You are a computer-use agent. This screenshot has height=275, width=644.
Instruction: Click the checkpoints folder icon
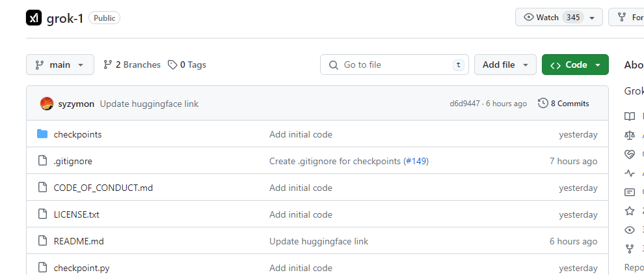click(42, 134)
